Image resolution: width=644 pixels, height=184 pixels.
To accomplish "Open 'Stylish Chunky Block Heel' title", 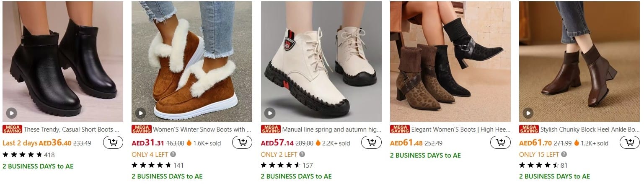I will click(590, 130).
